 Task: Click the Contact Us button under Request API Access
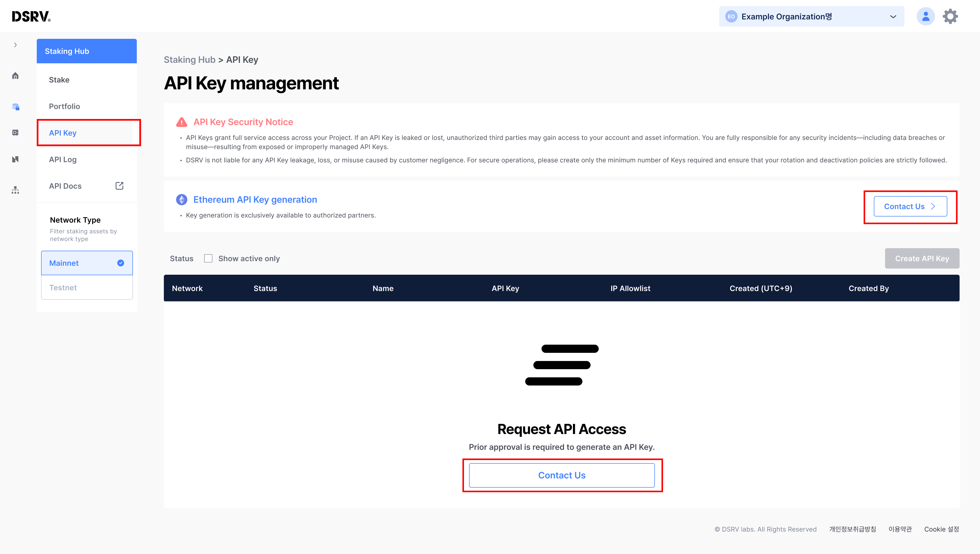click(x=561, y=475)
